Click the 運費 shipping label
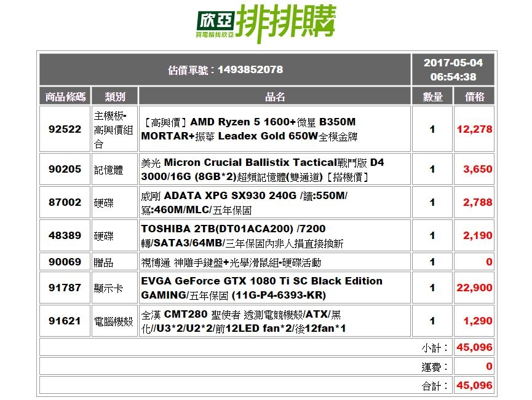Viewport: 532px width, 400px height. coord(435,367)
